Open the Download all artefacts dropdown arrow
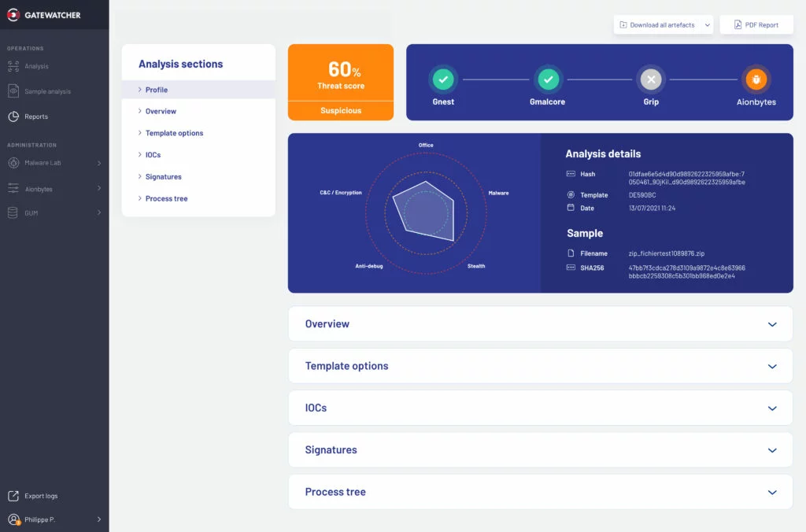The image size is (806, 532). [x=708, y=24]
